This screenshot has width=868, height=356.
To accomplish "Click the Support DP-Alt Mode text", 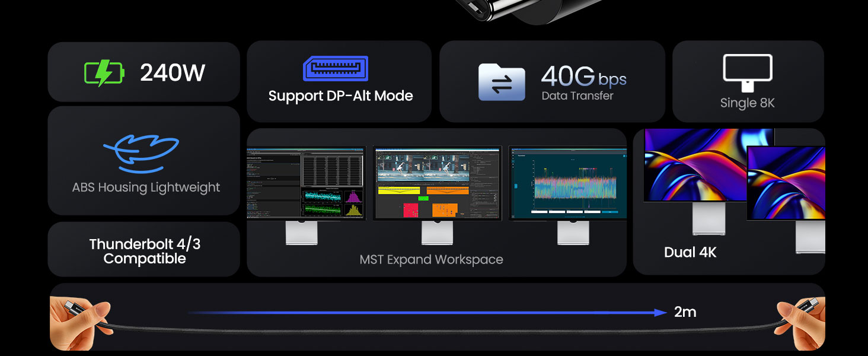I will 340,96.
